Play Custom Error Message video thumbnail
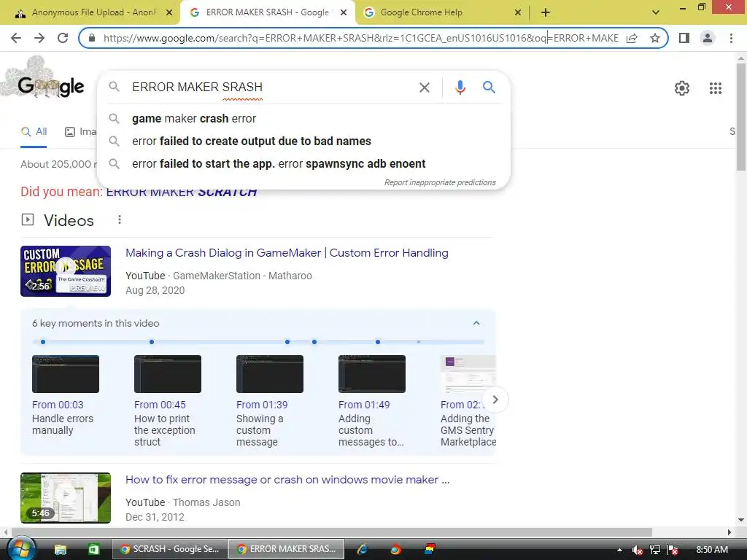The height and width of the screenshot is (560, 747). point(66,271)
